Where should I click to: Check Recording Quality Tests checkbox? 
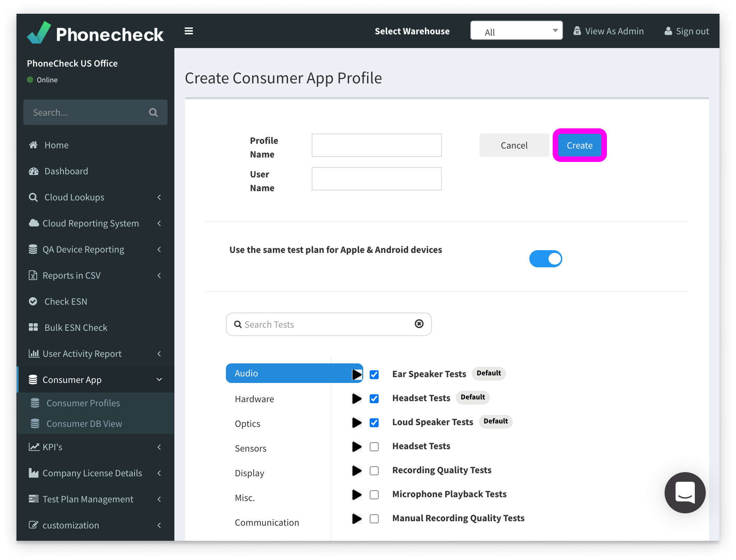(x=374, y=470)
